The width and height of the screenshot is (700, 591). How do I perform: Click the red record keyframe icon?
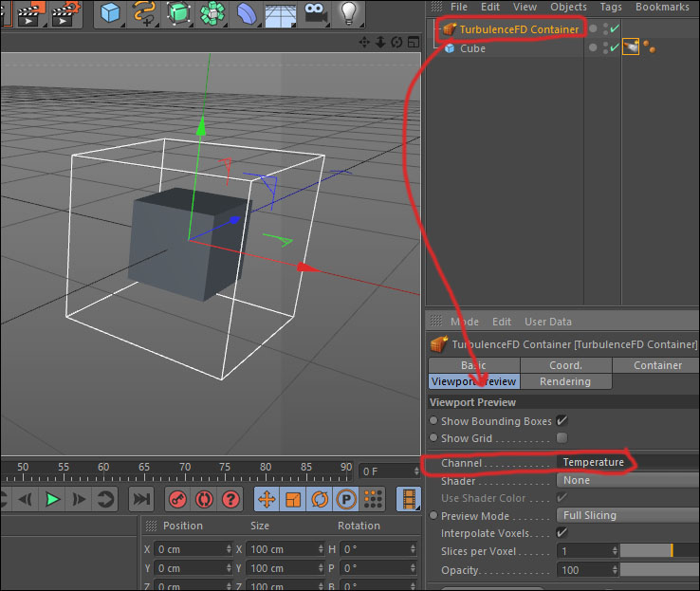[x=177, y=499]
